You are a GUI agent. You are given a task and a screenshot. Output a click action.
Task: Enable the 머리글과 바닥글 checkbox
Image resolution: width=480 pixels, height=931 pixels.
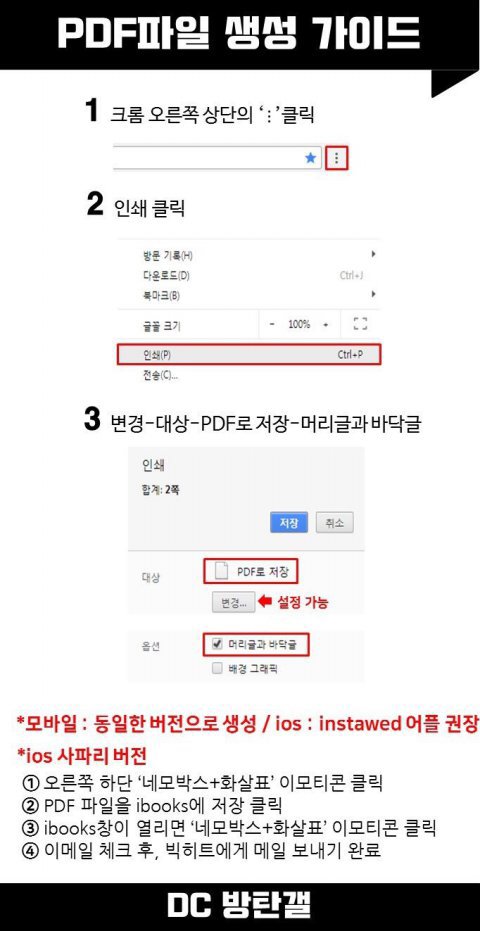[x=217, y=644]
